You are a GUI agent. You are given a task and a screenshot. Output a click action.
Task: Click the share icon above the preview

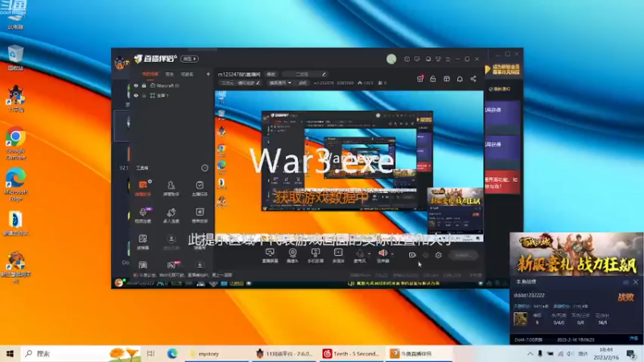[473, 79]
